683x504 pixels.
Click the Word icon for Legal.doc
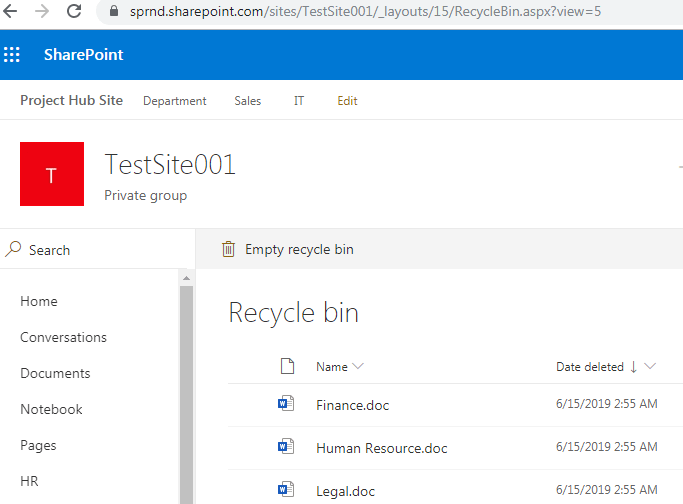pyautogui.click(x=286, y=489)
